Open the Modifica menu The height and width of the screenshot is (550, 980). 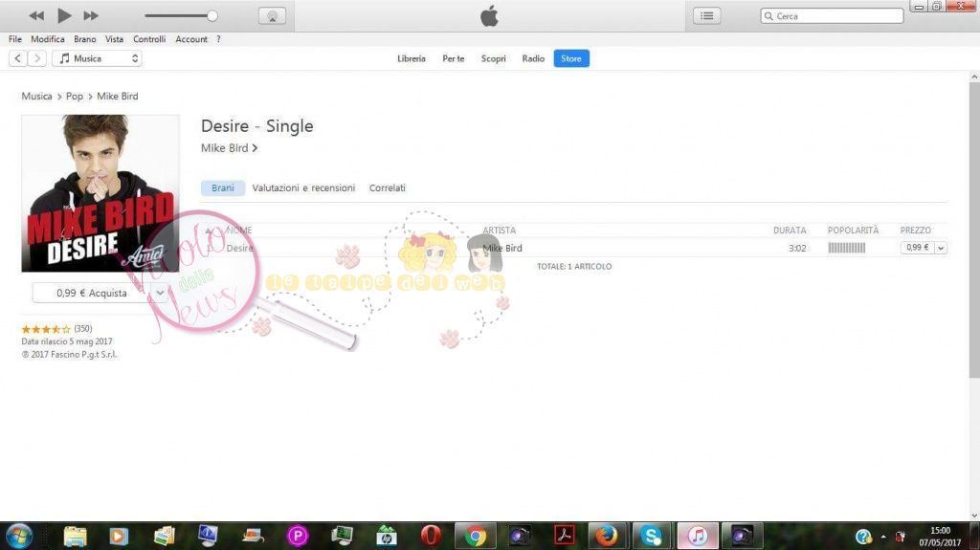click(x=48, y=39)
